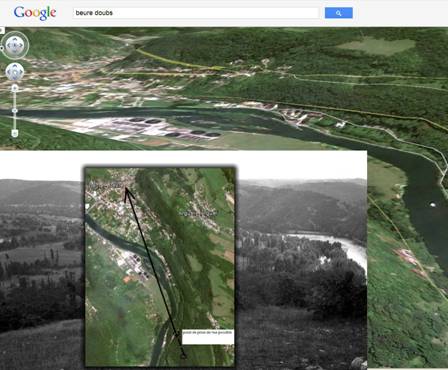Click the search field containing 'beure doubs'
The height and width of the screenshot is (370, 448).
[196, 13]
